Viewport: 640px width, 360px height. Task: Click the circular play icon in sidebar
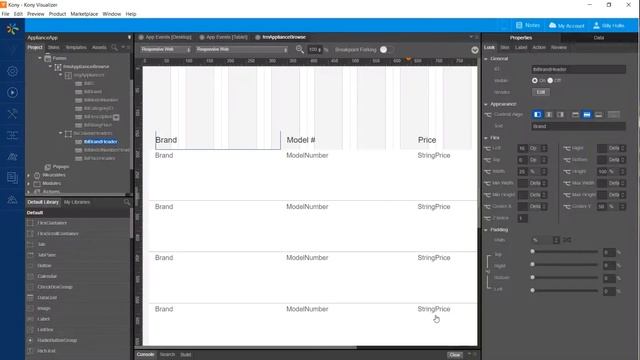12,93
